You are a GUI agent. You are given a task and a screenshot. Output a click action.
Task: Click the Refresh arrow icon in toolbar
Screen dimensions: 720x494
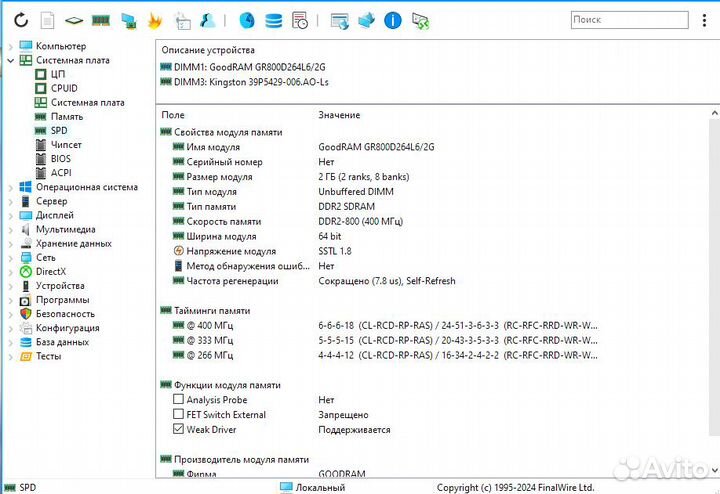tap(20, 20)
